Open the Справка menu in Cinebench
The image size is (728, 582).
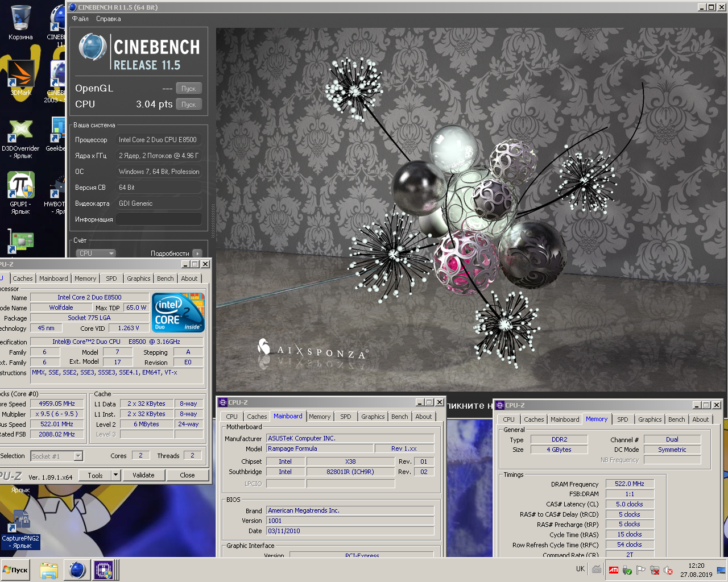click(108, 19)
